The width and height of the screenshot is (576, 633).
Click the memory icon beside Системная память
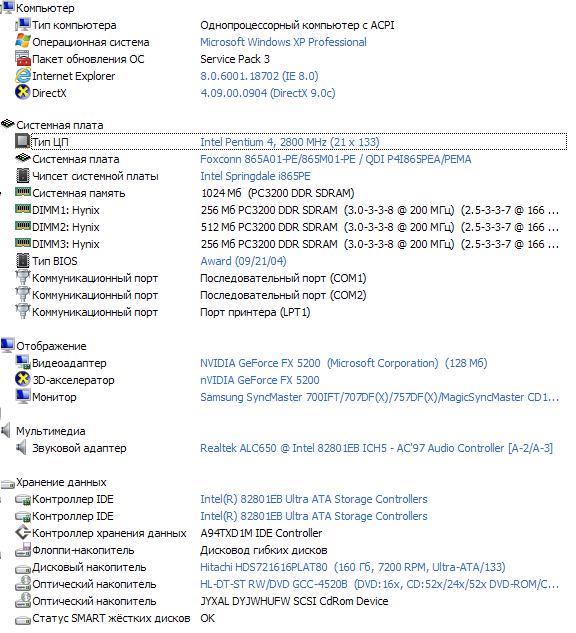pos(23,192)
